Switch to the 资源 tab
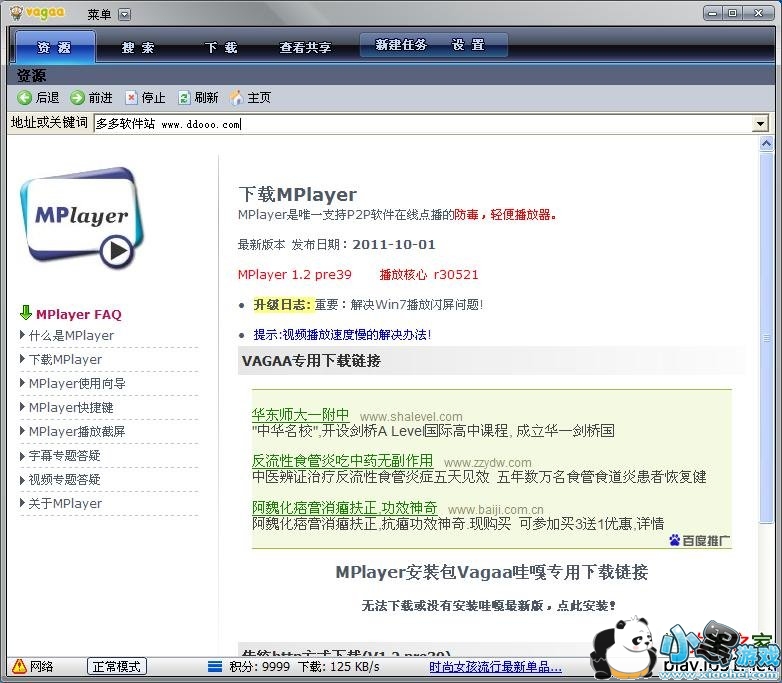This screenshot has height=683, width=782. 55,47
